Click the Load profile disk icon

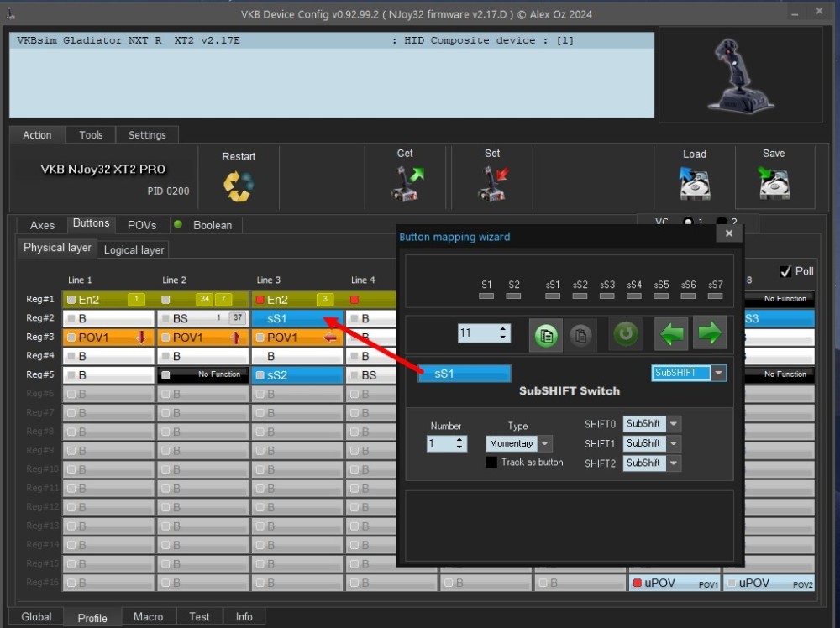coord(695,183)
